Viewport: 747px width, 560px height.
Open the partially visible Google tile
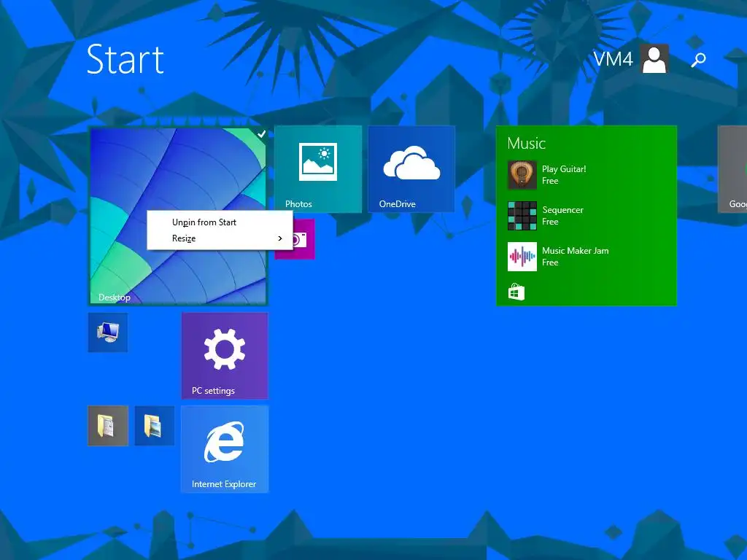(732, 168)
